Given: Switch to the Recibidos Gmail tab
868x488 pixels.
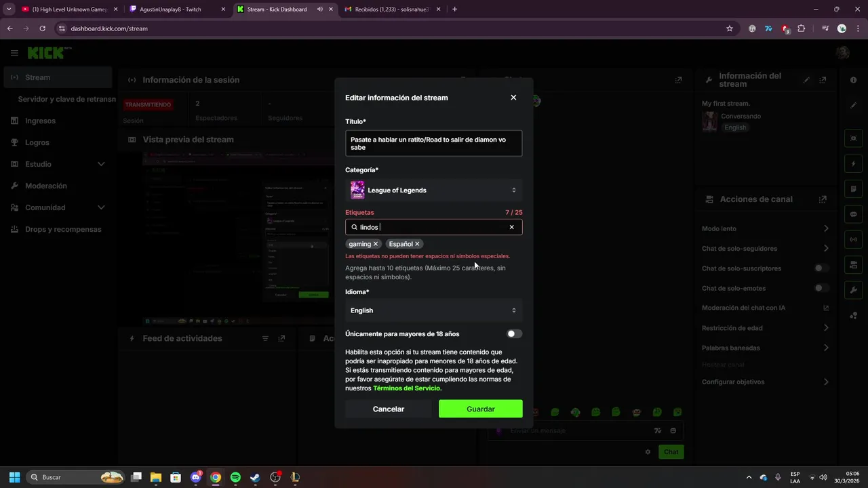Looking at the screenshot, I should [x=393, y=9].
